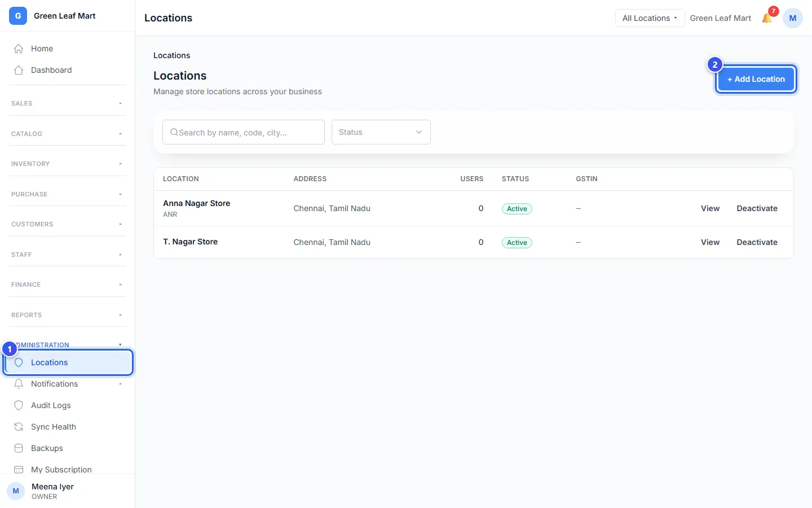The width and height of the screenshot is (812, 508).
Task: Click Active badge for T. Nagar Store
Action: tap(517, 243)
